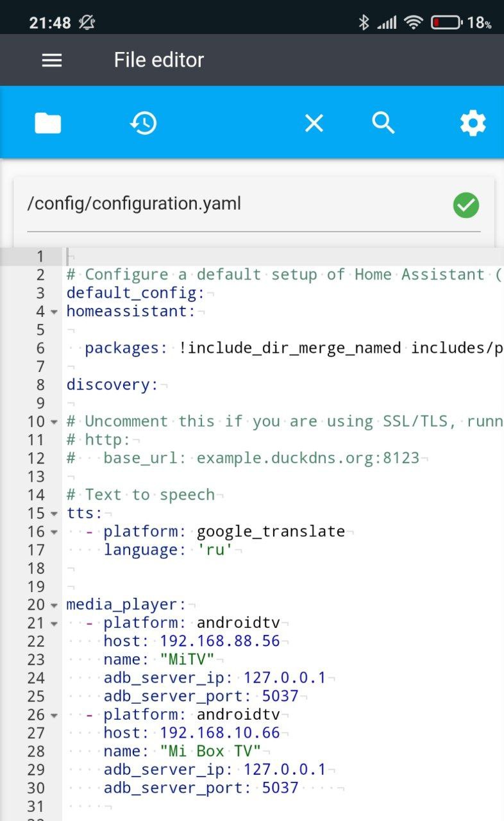Viewport: 504px width, 821px height.
Task: Click the androidtv platform on line 26
Action: [x=238, y=715]
